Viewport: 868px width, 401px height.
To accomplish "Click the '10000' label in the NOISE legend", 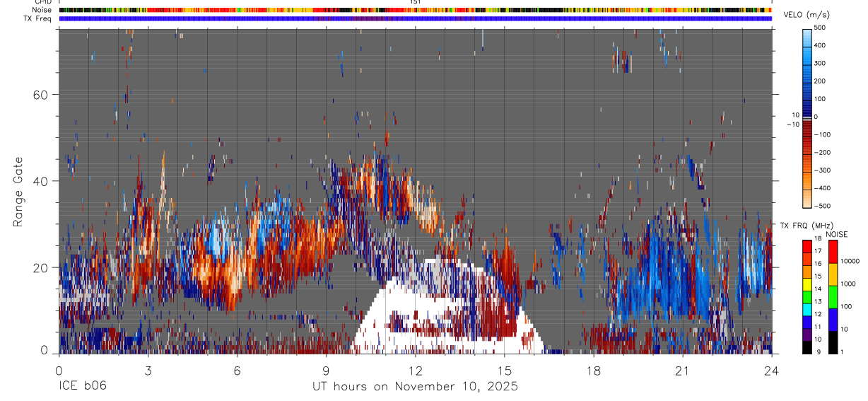I will point(850,262).
